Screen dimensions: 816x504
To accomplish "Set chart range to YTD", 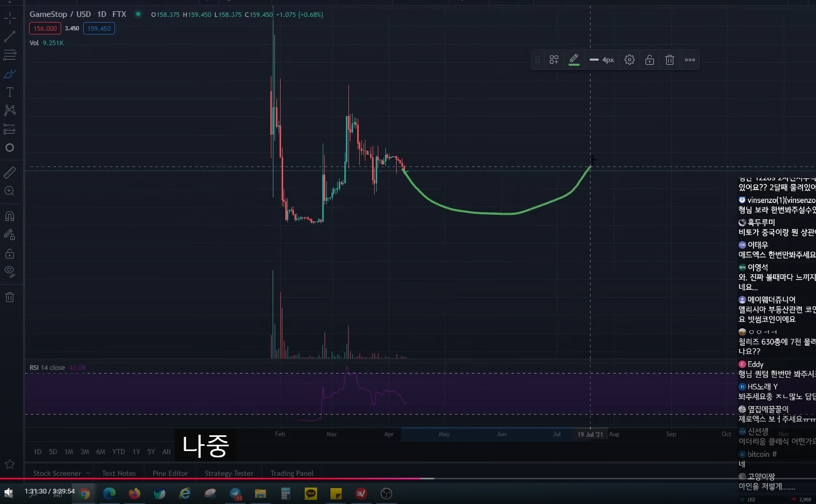I will [x=119, y=452].
